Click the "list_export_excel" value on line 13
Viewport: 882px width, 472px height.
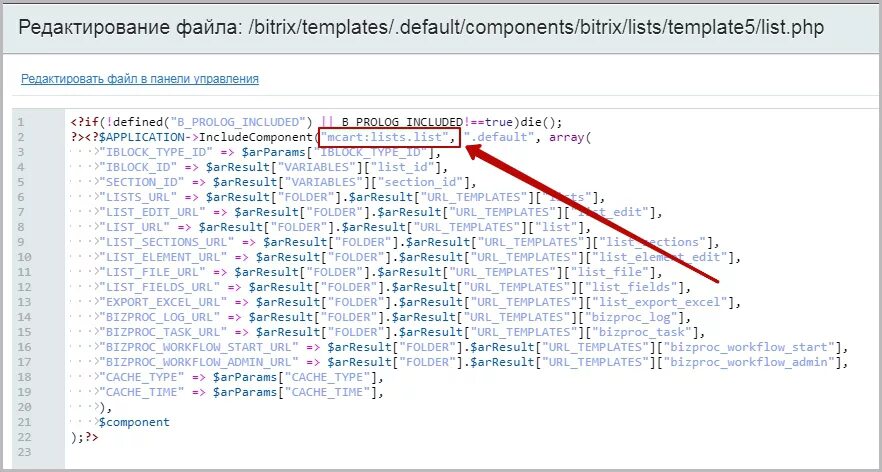tap(658, 302)
